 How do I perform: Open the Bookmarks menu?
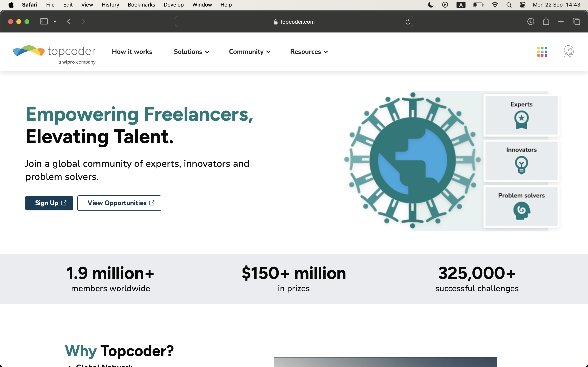click(141, 5)
